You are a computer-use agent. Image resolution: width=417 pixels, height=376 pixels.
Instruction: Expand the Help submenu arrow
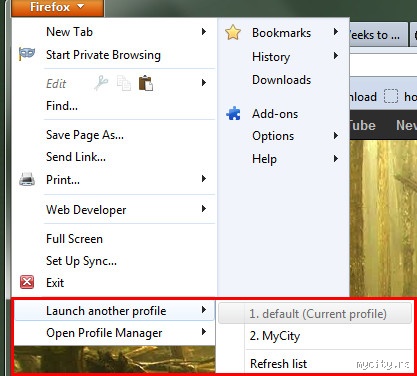336,159
